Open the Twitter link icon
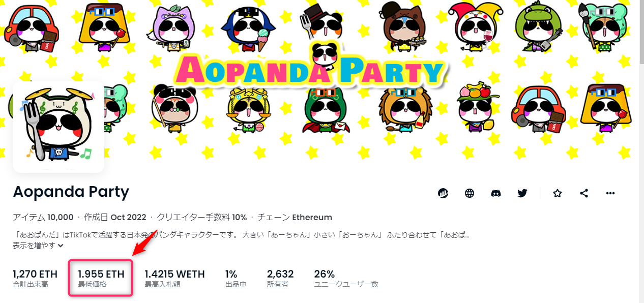The width and height of the screenshot is (644, 303). 522,193
